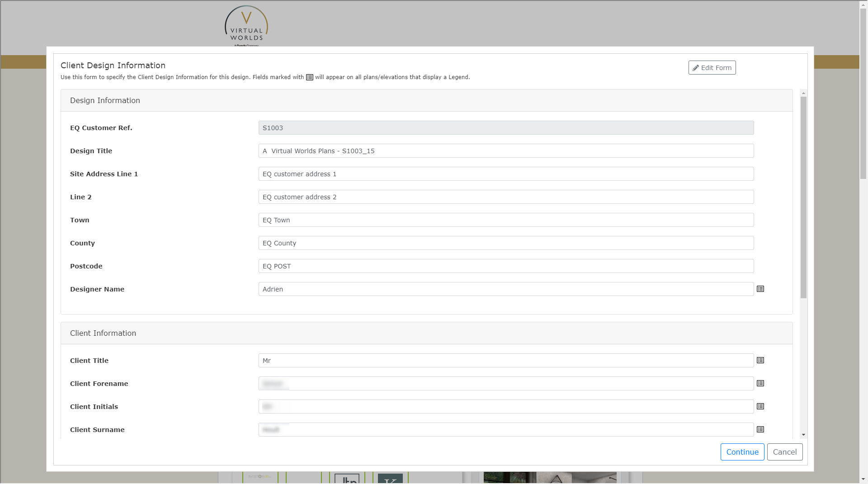Click the legend icon next to Client Surname

pos(760,430)
